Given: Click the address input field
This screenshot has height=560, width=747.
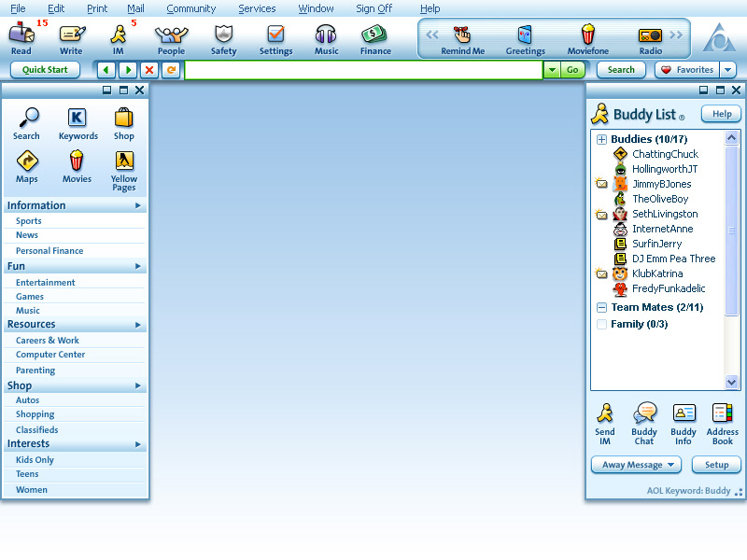Looking at the screenshot, I should pyautogui.click(x=363, y=70).
